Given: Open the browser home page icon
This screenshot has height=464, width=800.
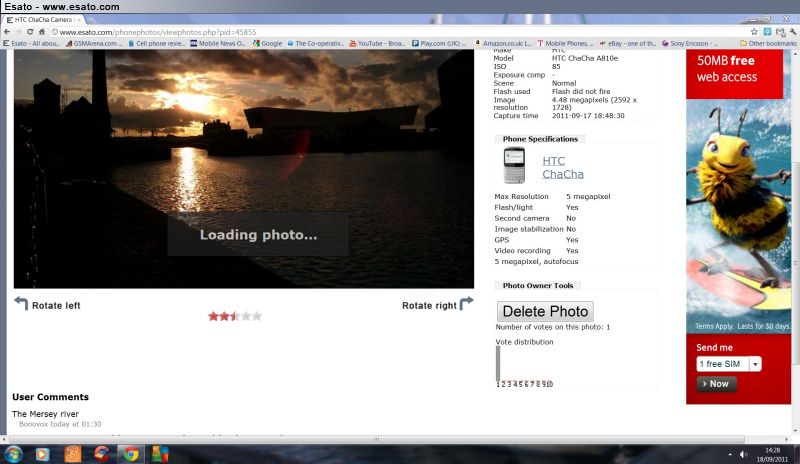Looking at the screenshot, I should (x=42, y=32).
